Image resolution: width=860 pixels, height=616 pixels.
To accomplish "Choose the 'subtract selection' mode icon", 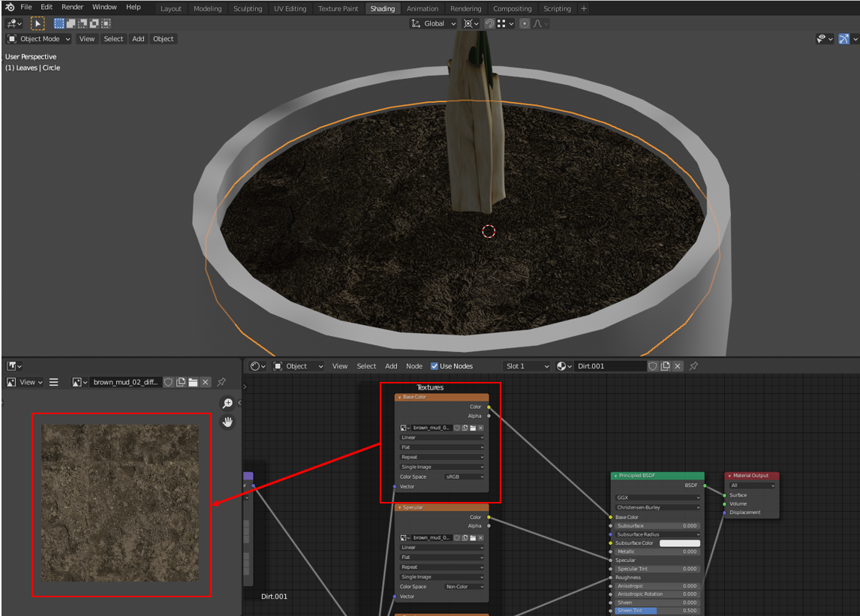I will (x=83, y=23).
